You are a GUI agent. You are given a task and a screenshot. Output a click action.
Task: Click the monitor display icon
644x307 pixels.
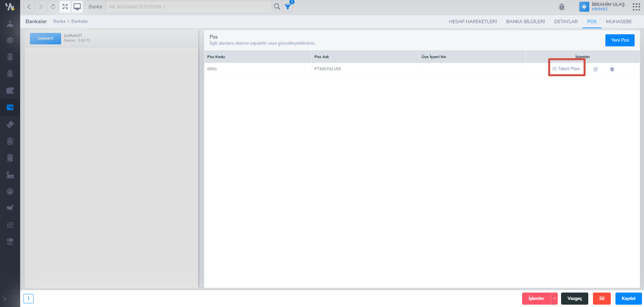pyautogui.click(x=77, y=7)
